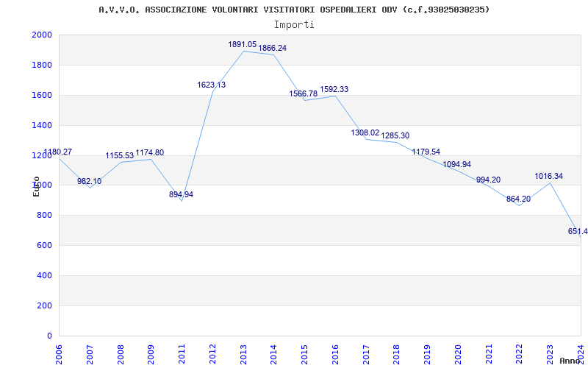Select the 1016.34 data label
The height and width of the screenshot is (368, 588).
coord(548,176)
